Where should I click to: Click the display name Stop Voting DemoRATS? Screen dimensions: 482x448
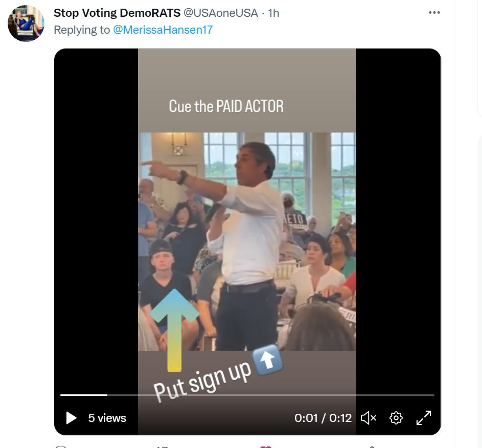(117, 13)
